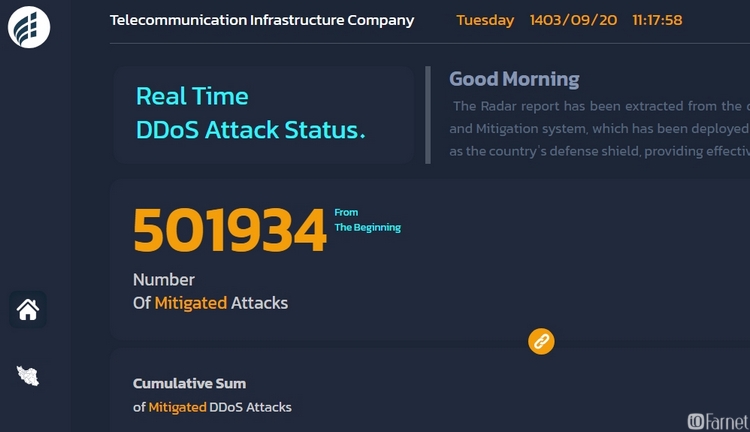The width and height of the screenshot is (750, 432).
Task: Click the 1403/09/20 date text
Action: (x=573, y=20)
